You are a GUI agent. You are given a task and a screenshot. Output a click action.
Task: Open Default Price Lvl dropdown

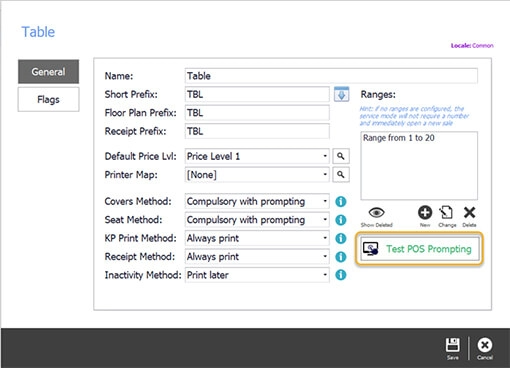click(257, 156)
